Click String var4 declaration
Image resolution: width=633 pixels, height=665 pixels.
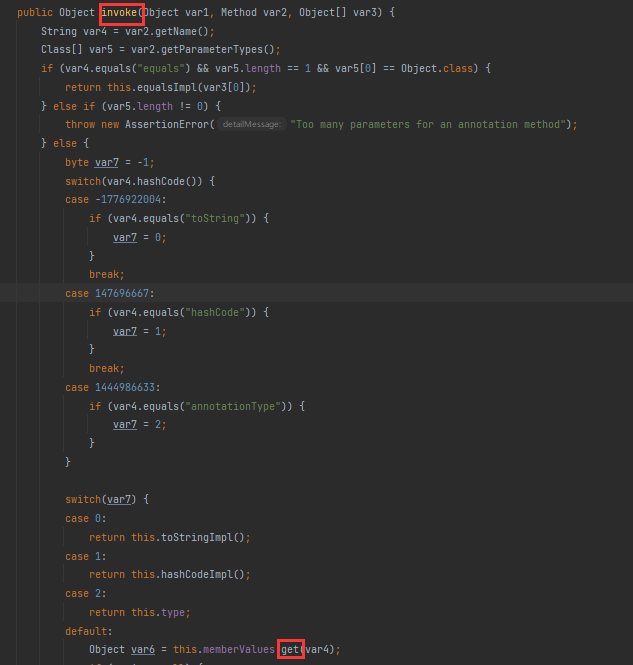click(74, 31)
